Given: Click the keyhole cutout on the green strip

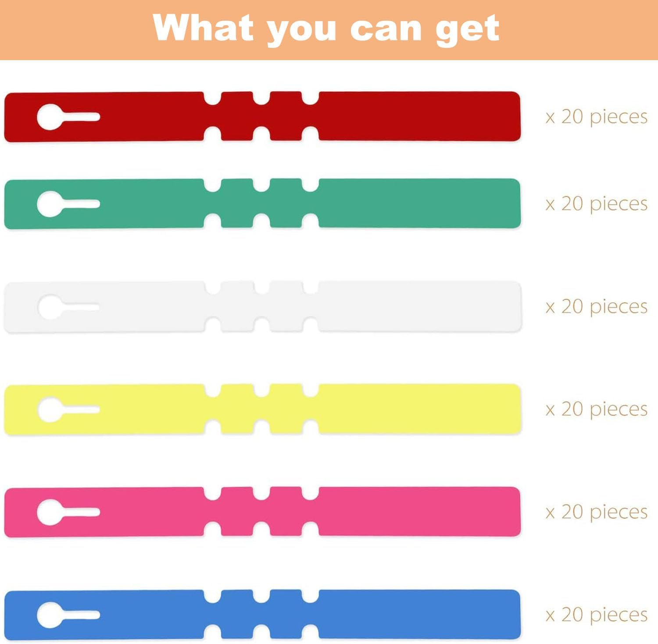Looking at the screenshot, I should coord(50,204).
